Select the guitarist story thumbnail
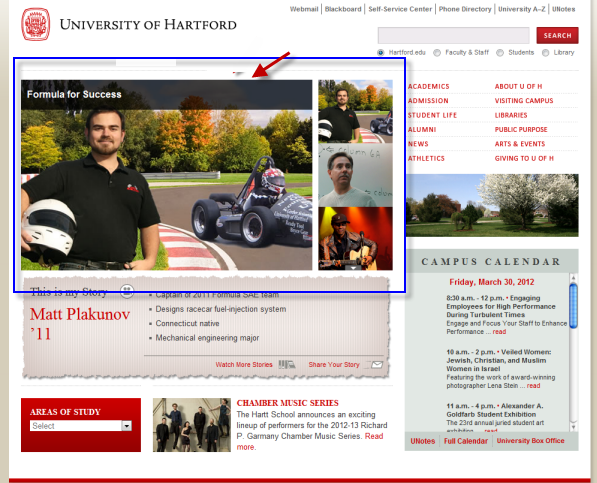Image resolution: width=597 pixels, height=483 pixels. click(x=355, y=239)
